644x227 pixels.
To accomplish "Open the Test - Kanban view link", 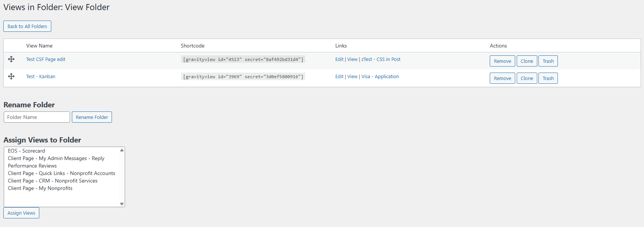I will point(41,77).
